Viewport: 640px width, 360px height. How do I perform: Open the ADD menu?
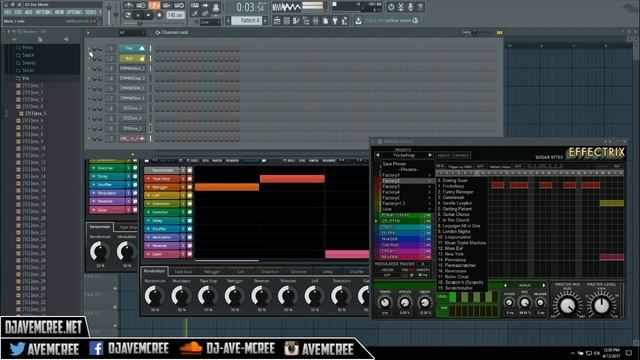[29, 13]
